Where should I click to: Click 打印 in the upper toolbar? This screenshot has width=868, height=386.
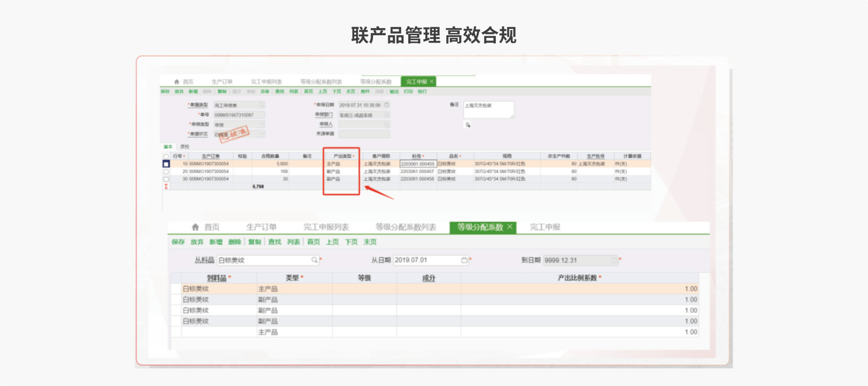point(408,92)
